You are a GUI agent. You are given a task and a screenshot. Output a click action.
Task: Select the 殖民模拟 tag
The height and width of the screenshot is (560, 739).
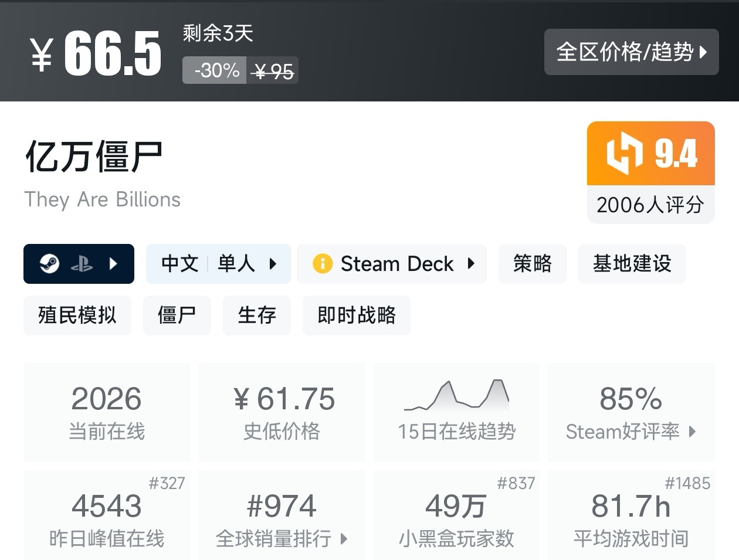coord(77,315)
